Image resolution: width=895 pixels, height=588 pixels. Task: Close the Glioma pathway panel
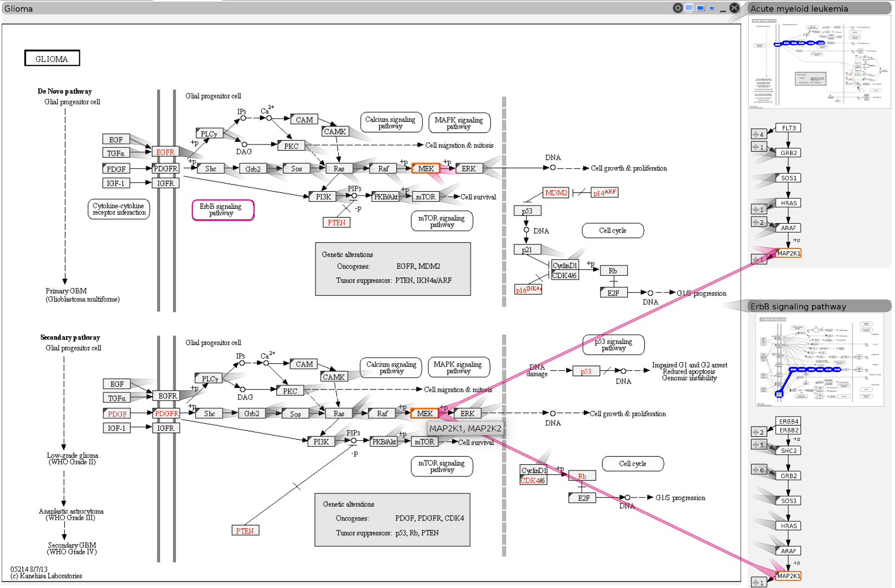point(734,8)
